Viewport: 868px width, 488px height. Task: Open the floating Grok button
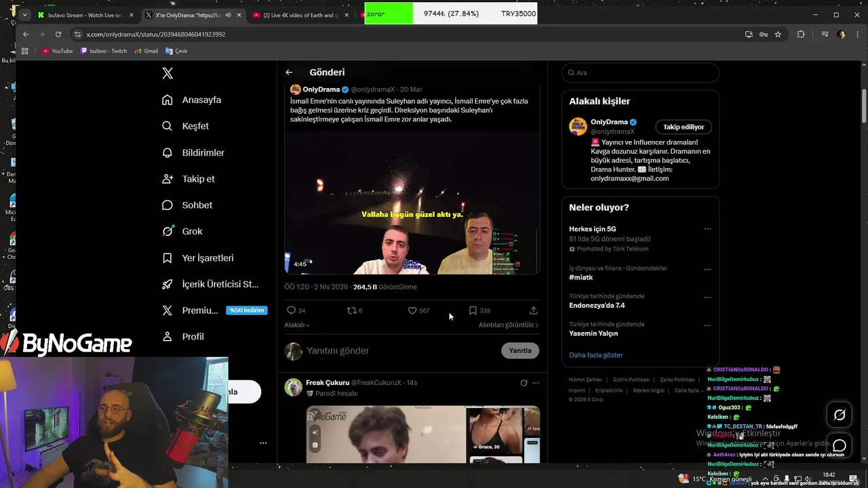[840, 415]
